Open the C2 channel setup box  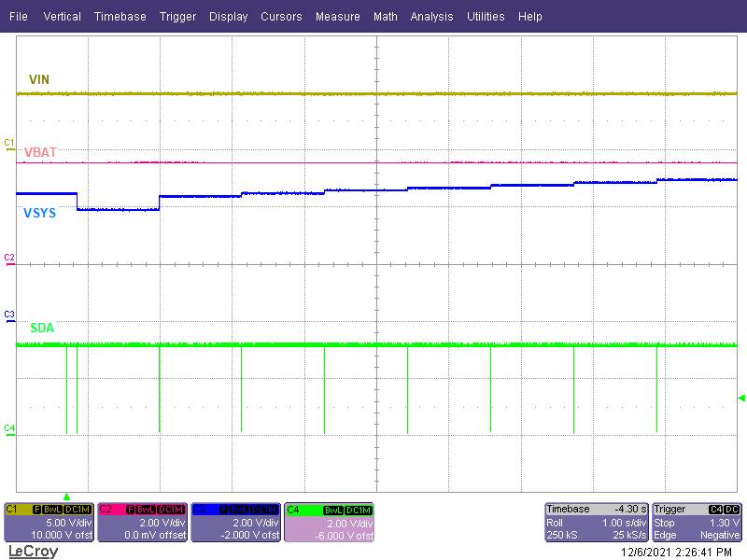click(x=142, y=523)
